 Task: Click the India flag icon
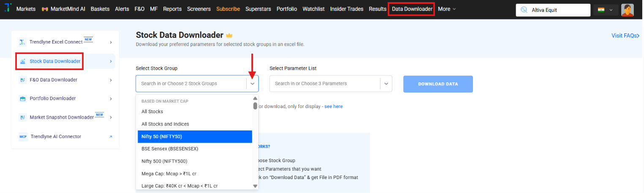(601, 10)
